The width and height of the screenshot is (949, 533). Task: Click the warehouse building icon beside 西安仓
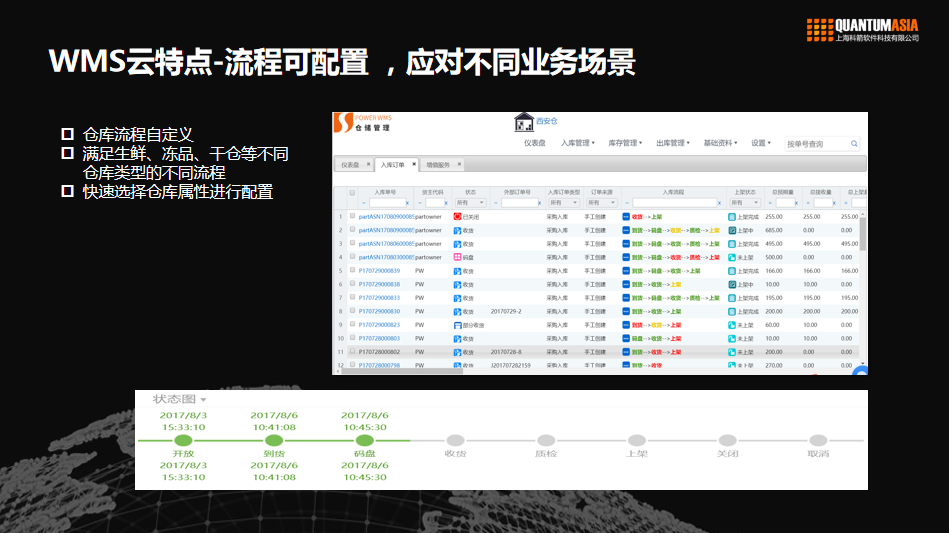point(524,122)
